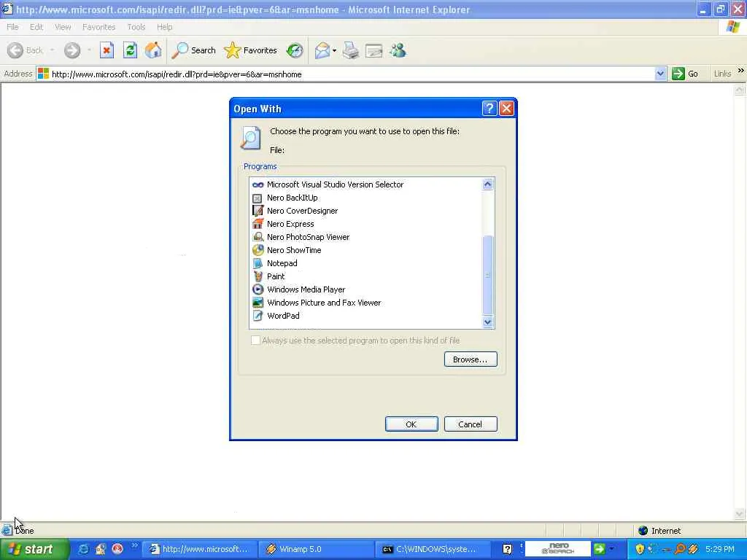Click the Internet zone globe in status bar
Image resolution: width=747 pixels, height=560 pixels.
coord(643,531)
